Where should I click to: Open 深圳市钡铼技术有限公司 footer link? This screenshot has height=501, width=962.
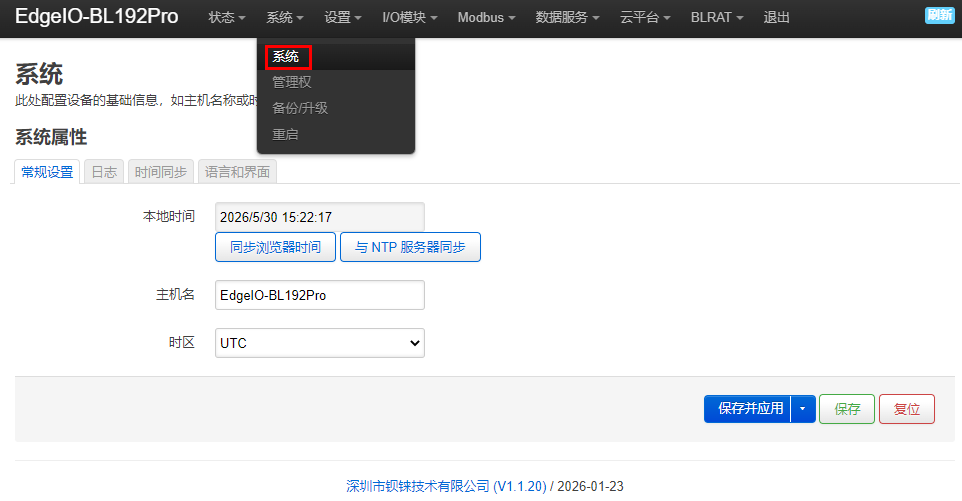pos(446,486)
